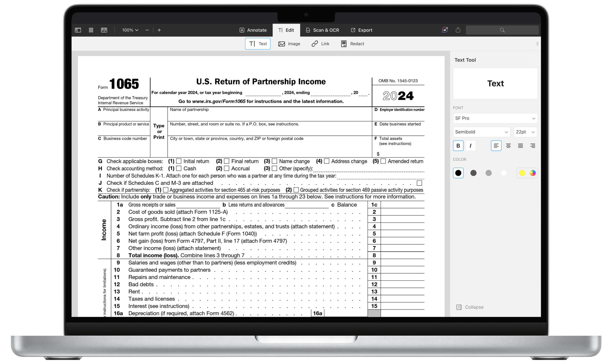Open the Export tab
The height and width of the screenshot is (364, 613).
point(362,30)
